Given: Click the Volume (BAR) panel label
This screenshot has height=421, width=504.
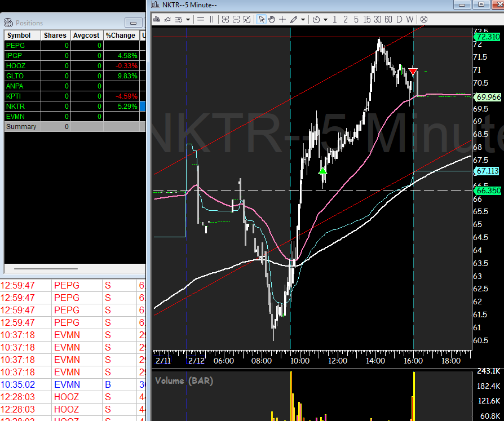Looking at the screenshot, I should [x=184, y=381].
